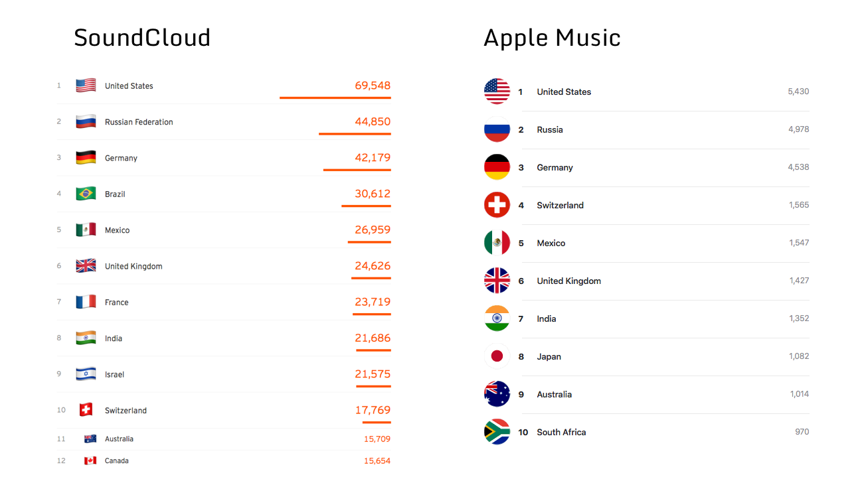Click the 69,548 play count
The image size is (868, 487).
pyautogui.click(x=373, y=86)
